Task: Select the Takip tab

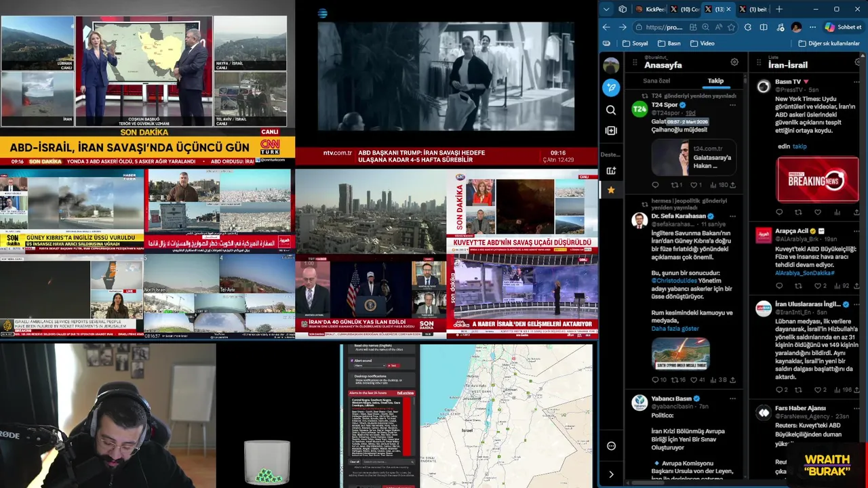Action: coord(715,81)
